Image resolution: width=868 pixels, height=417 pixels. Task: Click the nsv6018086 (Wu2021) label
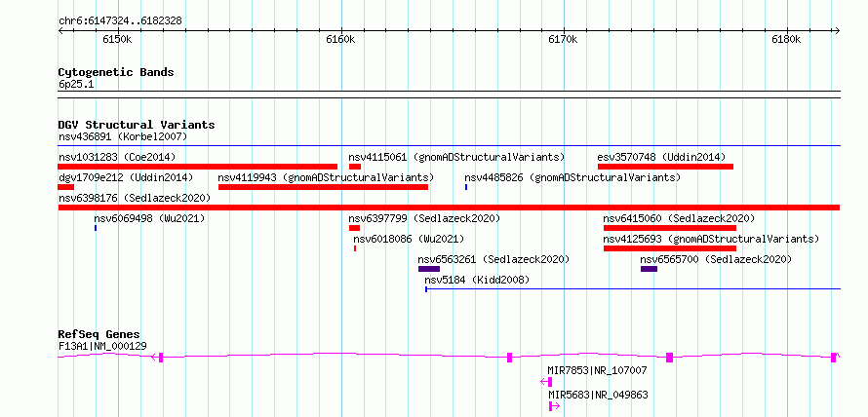coord(409,239)
